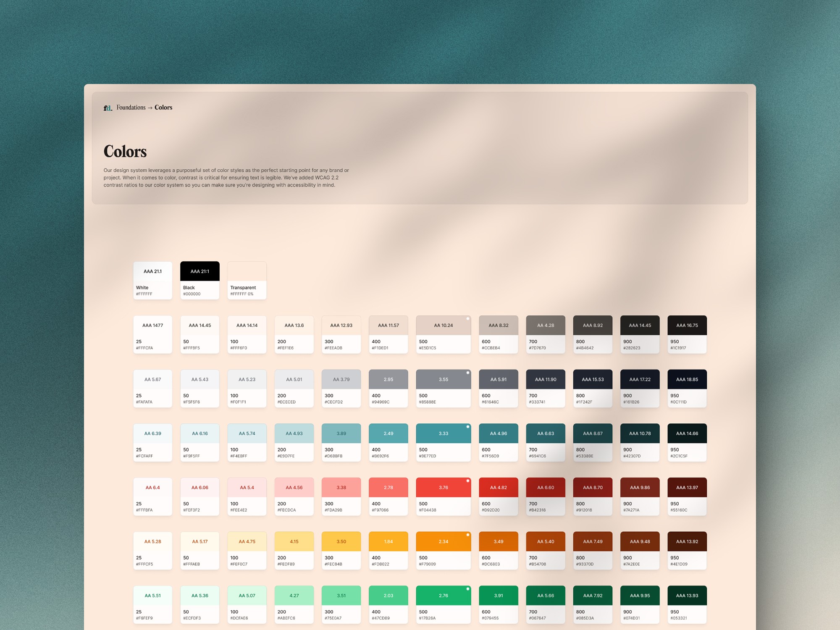Toggle the indicator dot on green 500 #17B26A
This screenshot has width=840, height=630.
467,590
